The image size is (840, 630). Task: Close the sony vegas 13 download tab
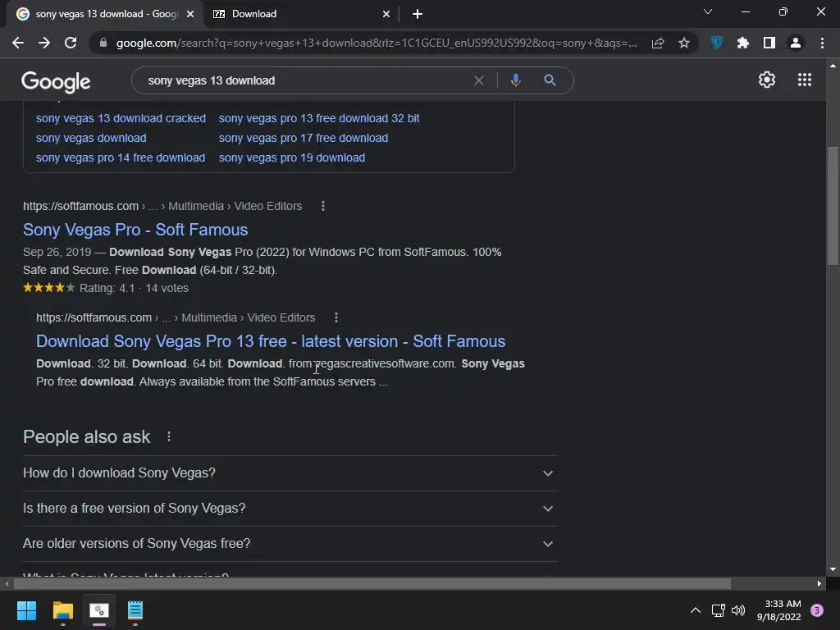click(190, 15)
